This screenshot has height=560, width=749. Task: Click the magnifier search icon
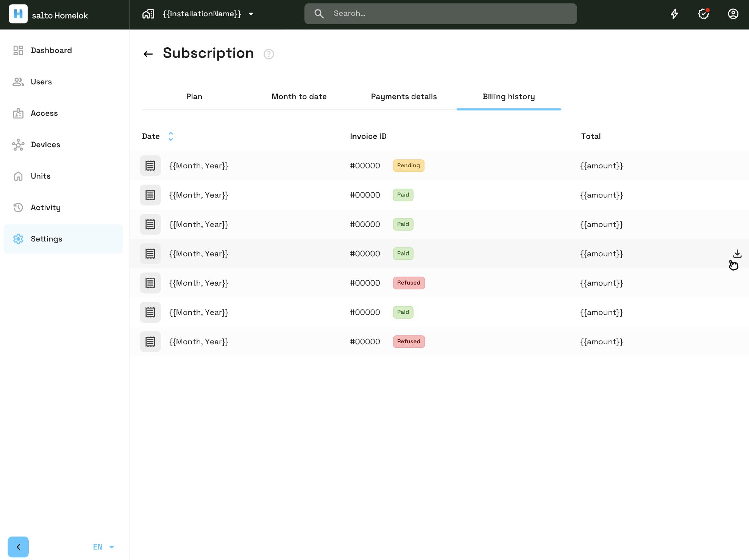(319, 14)
